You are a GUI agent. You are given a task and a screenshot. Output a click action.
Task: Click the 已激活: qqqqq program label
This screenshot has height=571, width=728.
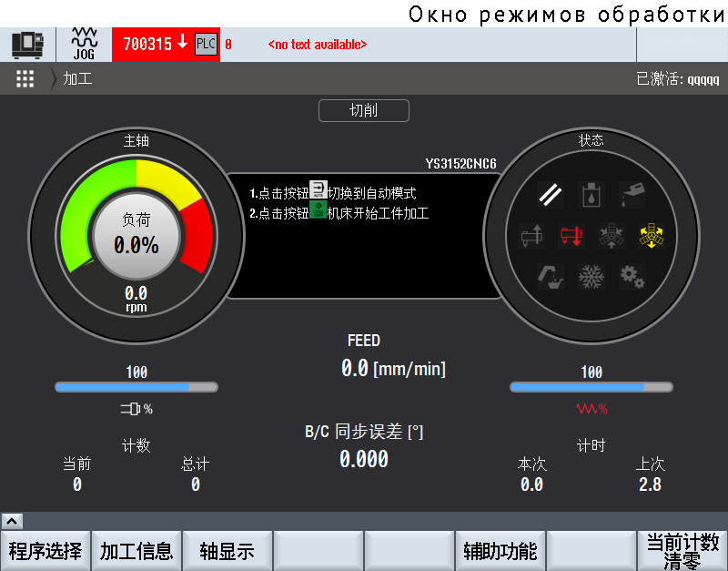pyautogui.click(x=677, y=78)
